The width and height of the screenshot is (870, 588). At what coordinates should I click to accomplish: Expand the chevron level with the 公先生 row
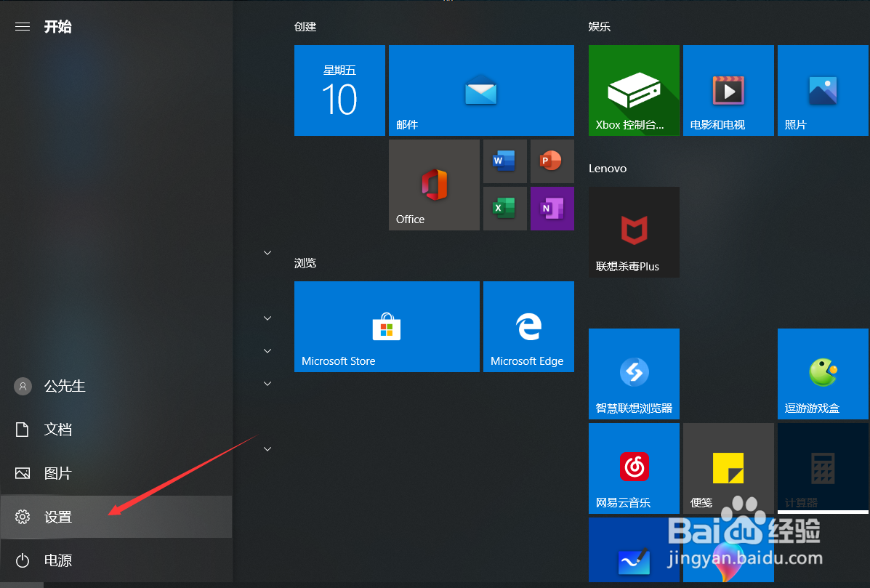point(267,384)
